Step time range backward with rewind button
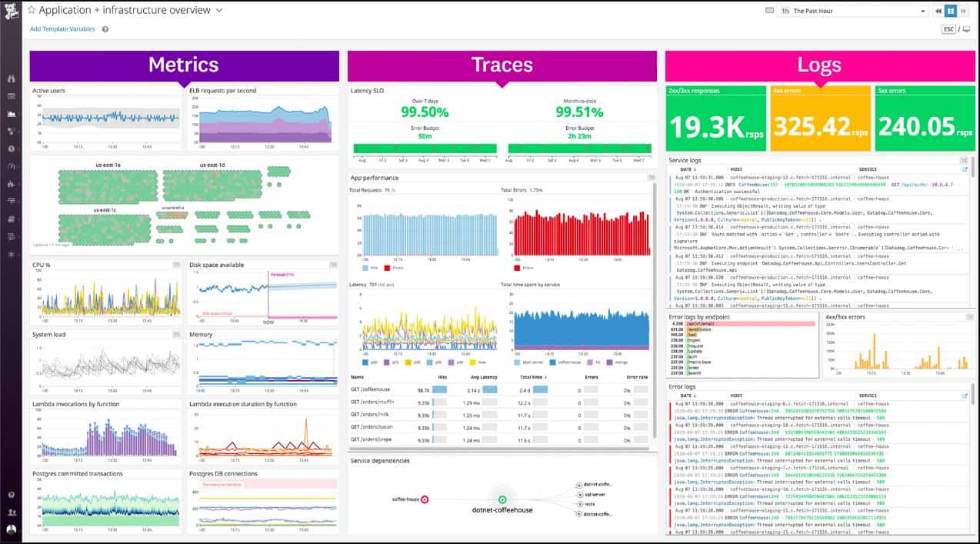The height and width of the screenshot is (544, 980). (x=938, y=11)
